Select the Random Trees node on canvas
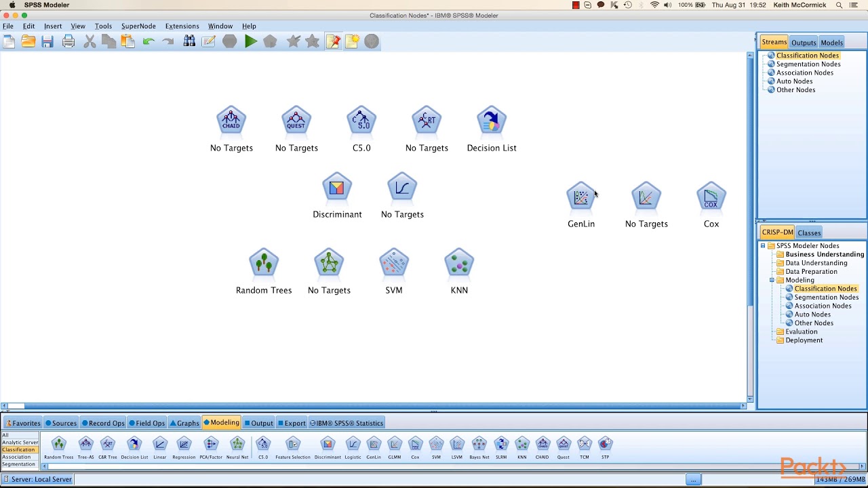This screenshot has height=488, width=868. [x=264, y=263]
